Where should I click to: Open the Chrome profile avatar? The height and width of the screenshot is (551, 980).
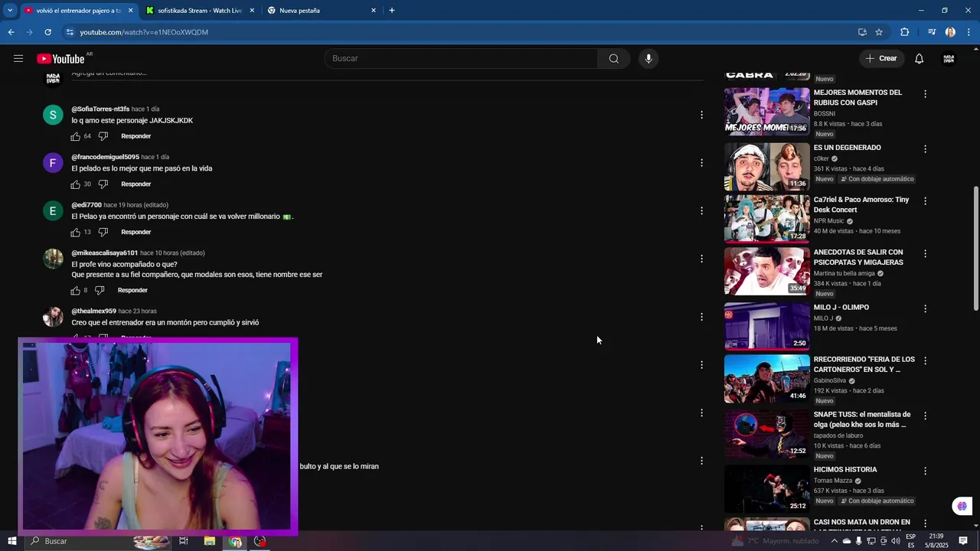pos(950,32)
